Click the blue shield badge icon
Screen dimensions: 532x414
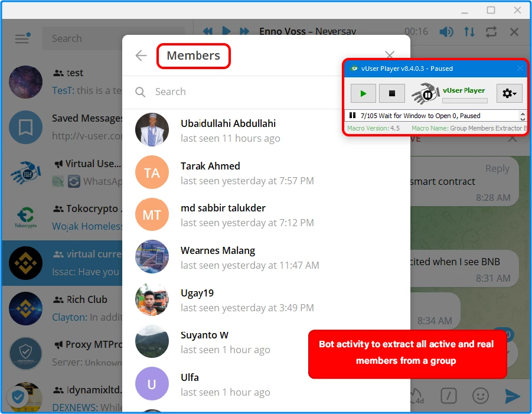(x=18, y=396)
